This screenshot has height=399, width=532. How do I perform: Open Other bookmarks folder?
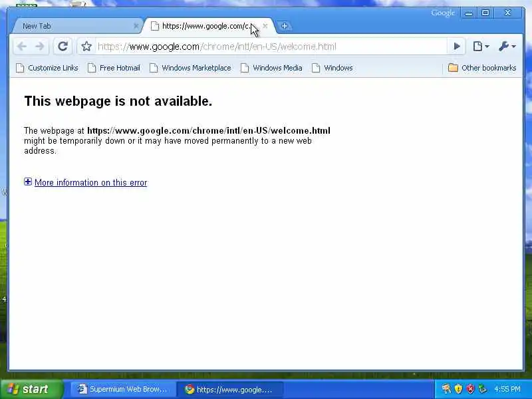click(482, 68)
